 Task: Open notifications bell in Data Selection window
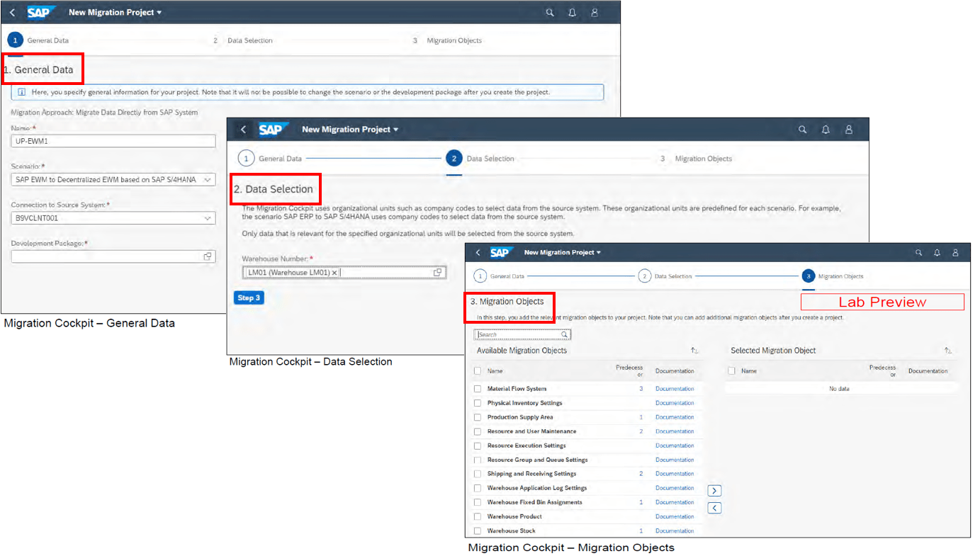point(826,130)
